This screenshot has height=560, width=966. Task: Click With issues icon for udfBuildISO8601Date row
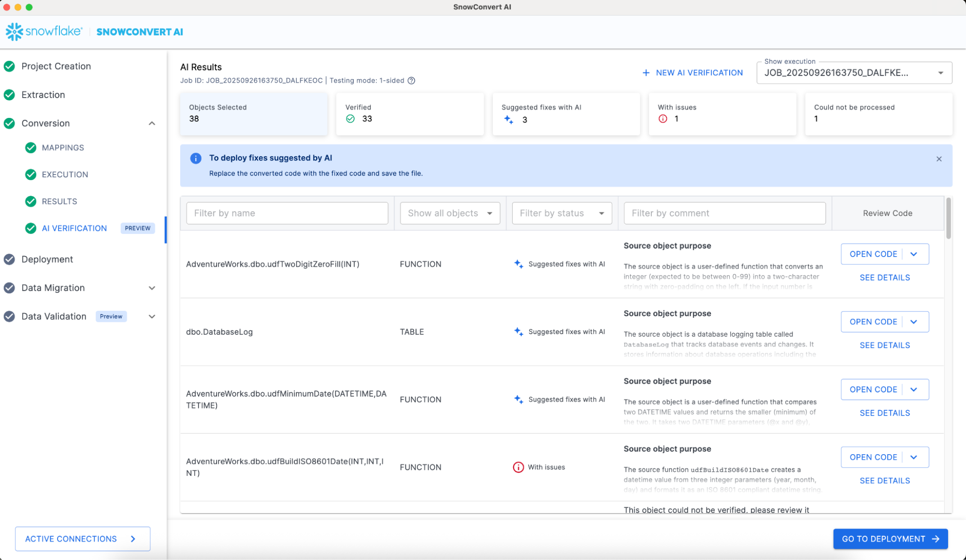tap(518, 467)
